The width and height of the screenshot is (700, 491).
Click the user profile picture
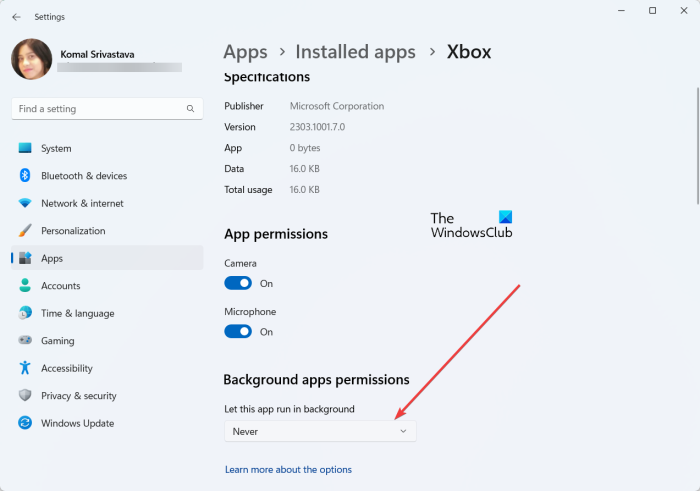[x=31, y=59]
